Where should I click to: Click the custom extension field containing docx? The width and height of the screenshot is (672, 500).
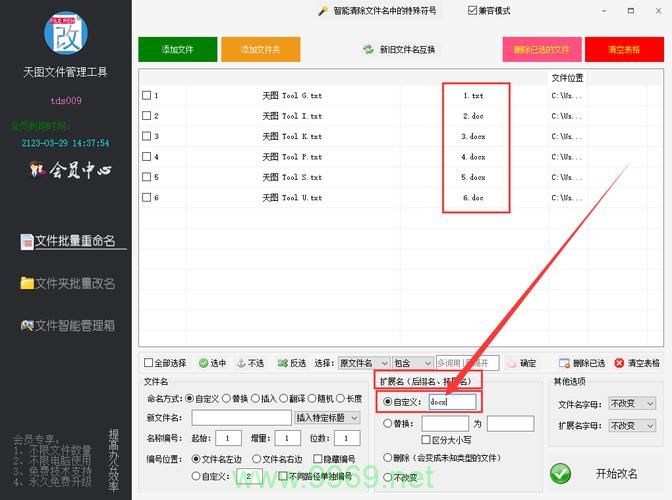pyautogui.click(x=453, y=402)
